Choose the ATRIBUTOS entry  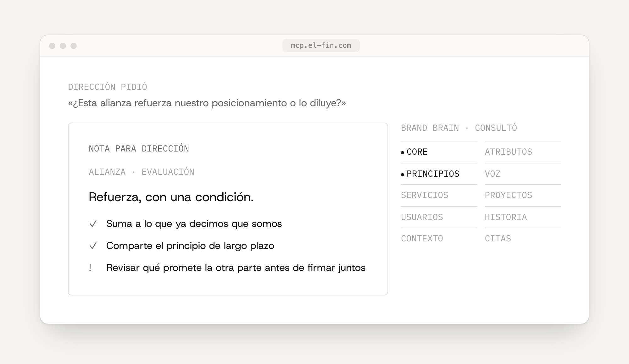point(523,152)
